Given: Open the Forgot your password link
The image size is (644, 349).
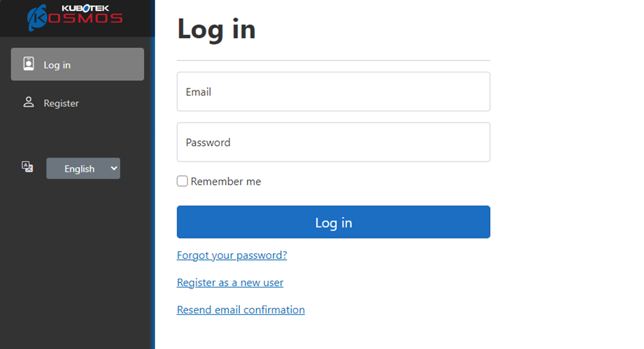Looking at the screenshot, I should click(231, 255).
